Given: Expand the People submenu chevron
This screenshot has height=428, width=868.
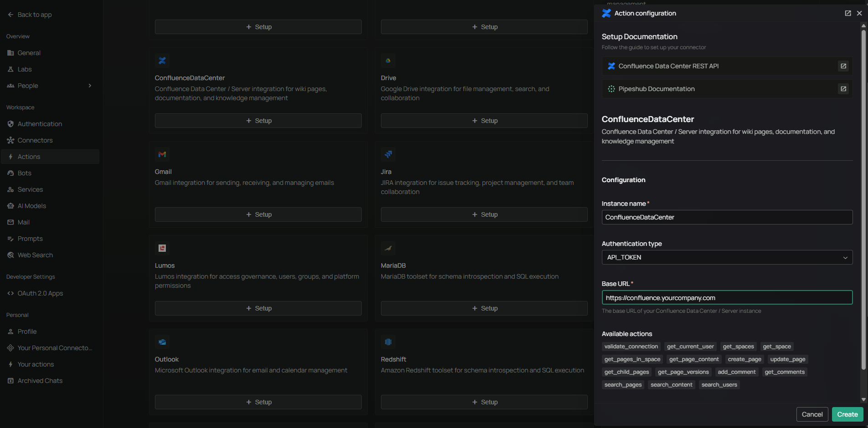Looking at the screenshot, I should [x=90, y=86].
